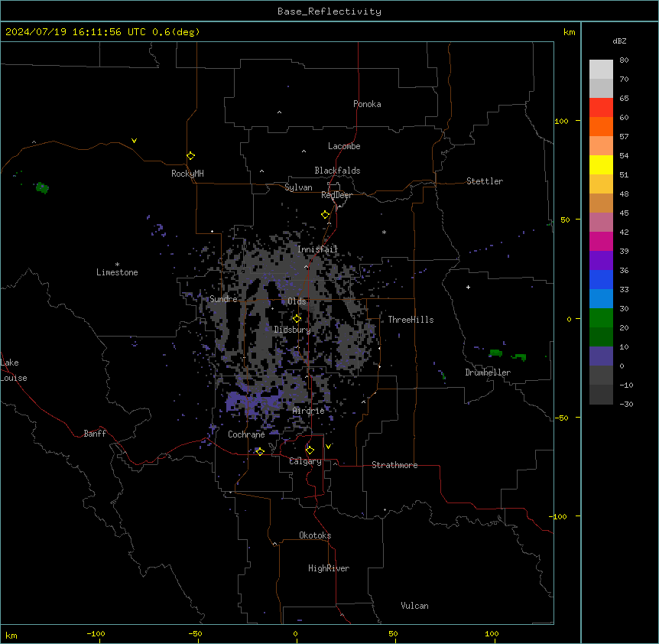
Task: Click the Innisfail city label
Action: point(317,249)
